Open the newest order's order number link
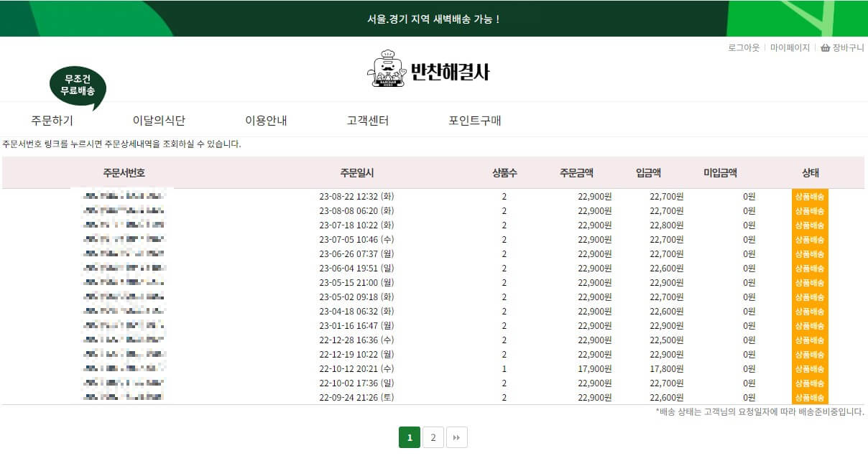This screenshot has width=868, height=466. click(x=122, y=196)
